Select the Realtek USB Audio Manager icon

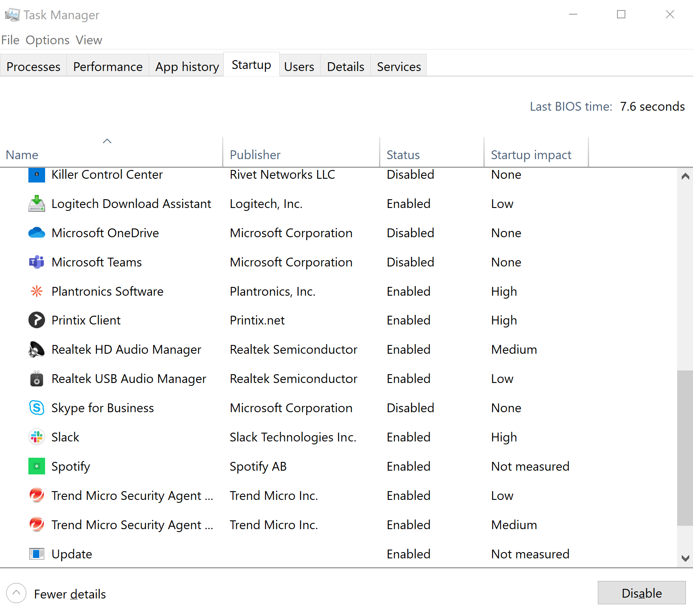[37, 379]
